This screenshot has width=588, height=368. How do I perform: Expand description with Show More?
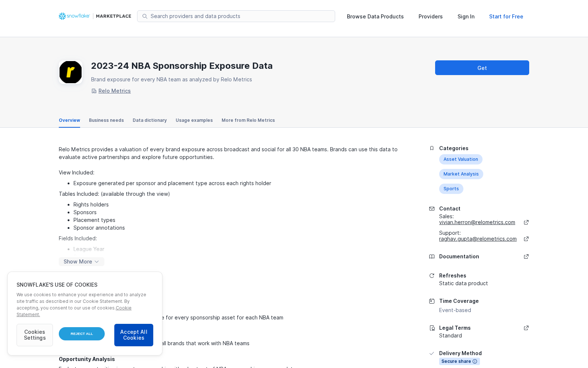[x=82, y=262]
